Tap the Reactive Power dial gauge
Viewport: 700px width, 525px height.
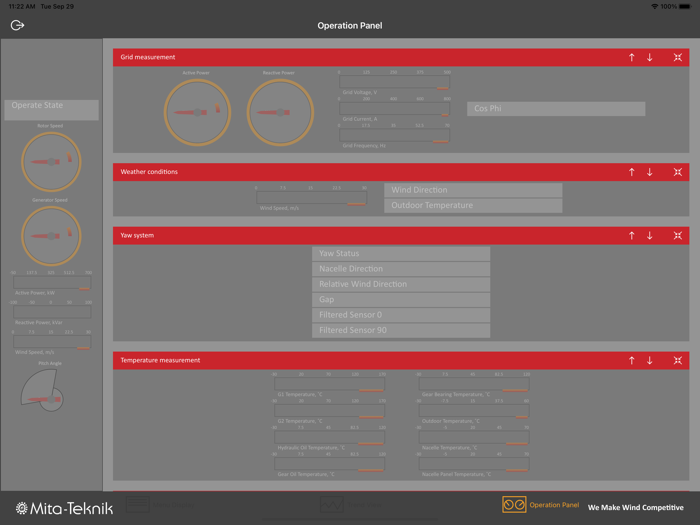pos(280,112)
